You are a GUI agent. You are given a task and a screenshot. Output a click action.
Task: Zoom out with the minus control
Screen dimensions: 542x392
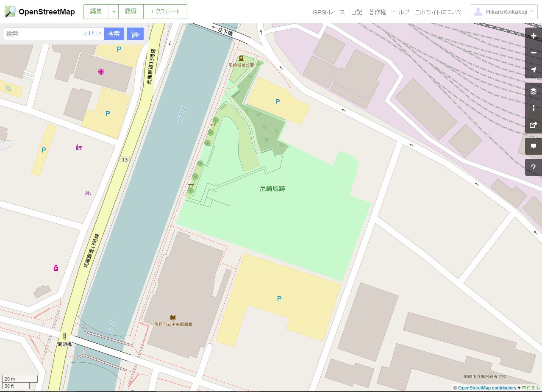(x=534, y=53)
